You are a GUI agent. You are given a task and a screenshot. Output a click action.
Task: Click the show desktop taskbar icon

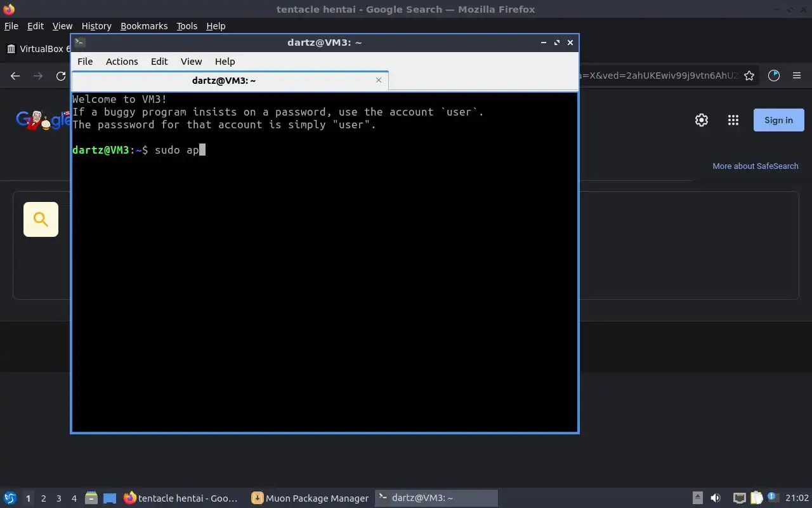110,498
